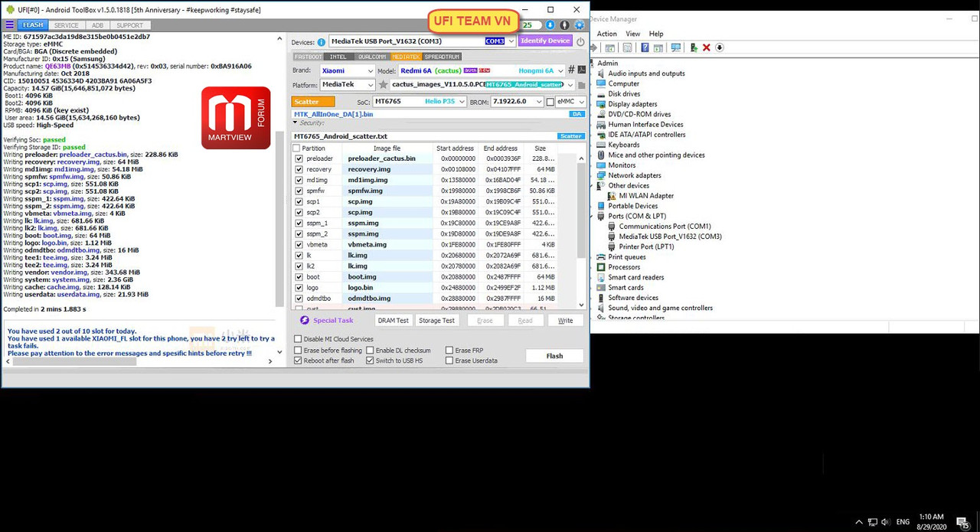This screenshot has height=532, width=980.
Task: Click the blue download icon in title bar
Action: tap(550, 25)
